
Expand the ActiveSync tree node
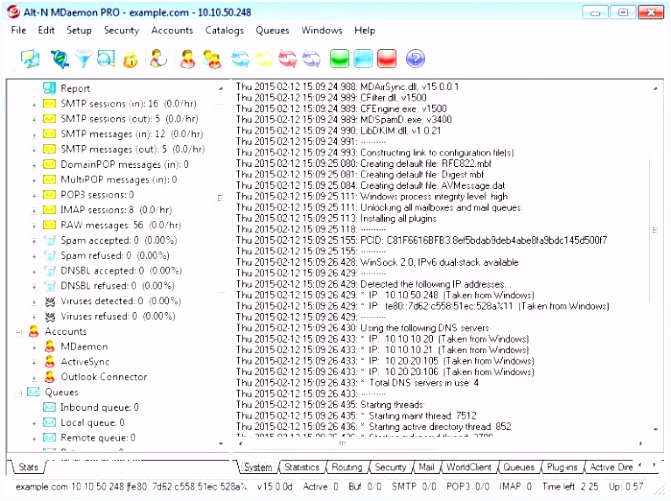point(34,362)
